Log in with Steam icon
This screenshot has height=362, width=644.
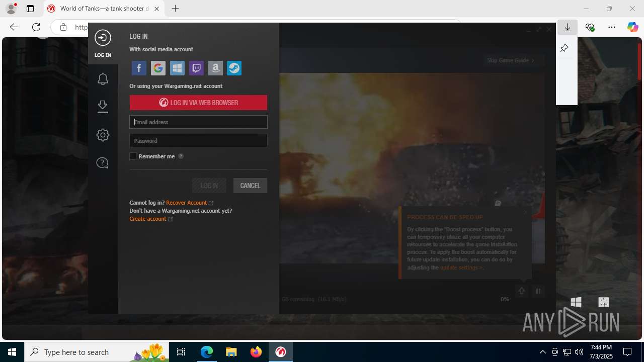click(x=234, y=68)
